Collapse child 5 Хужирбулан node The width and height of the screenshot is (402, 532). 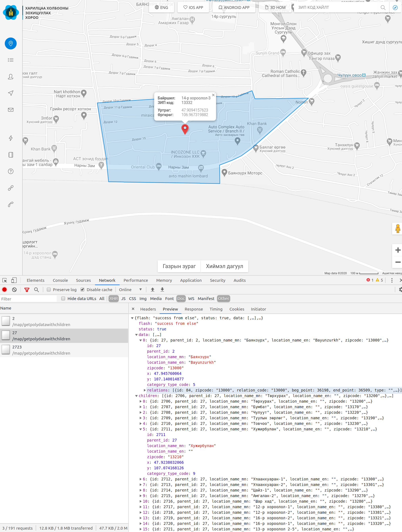(x=141, y=429)
